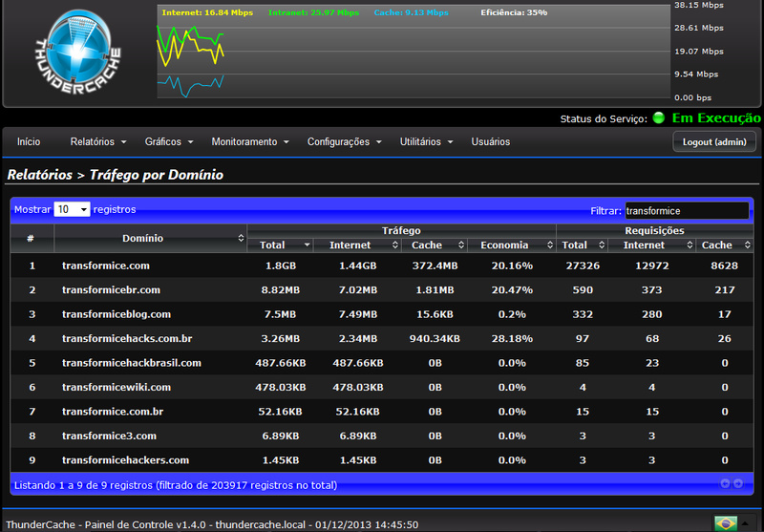
Task: Click the 20.47% economia value
Action: [x=512, y=289]
